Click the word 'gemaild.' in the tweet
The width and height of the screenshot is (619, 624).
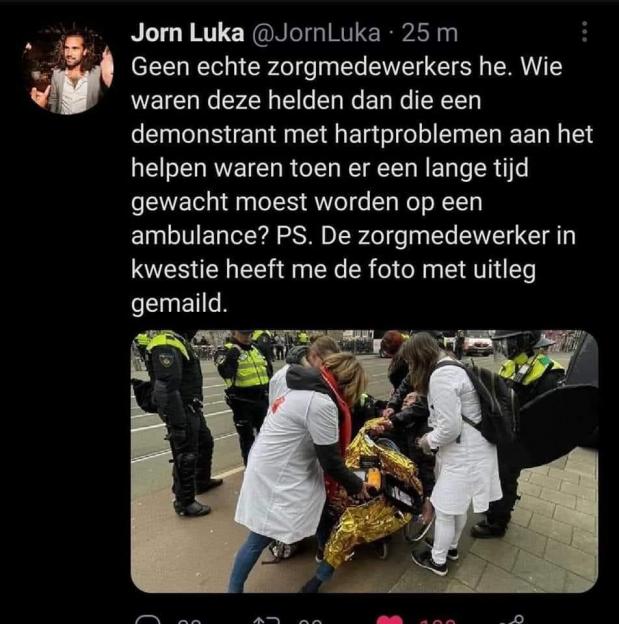pyautogui.click(x=180, y=304)
